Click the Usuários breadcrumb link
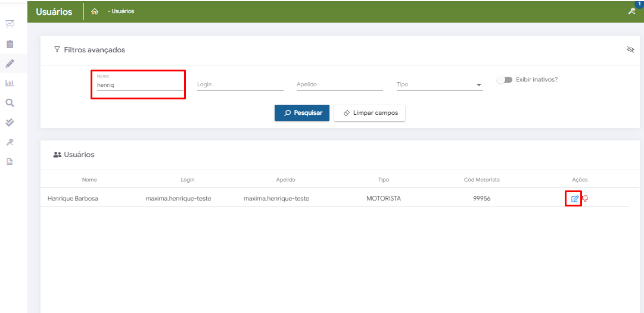The height and width of the screenshot is (313, 644). coord(122,11)
